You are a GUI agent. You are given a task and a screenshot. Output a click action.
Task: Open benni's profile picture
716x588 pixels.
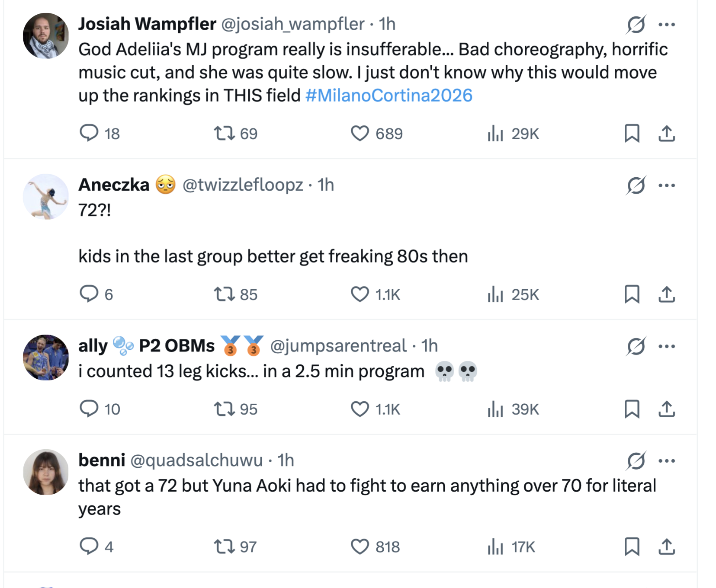point(46,472)
